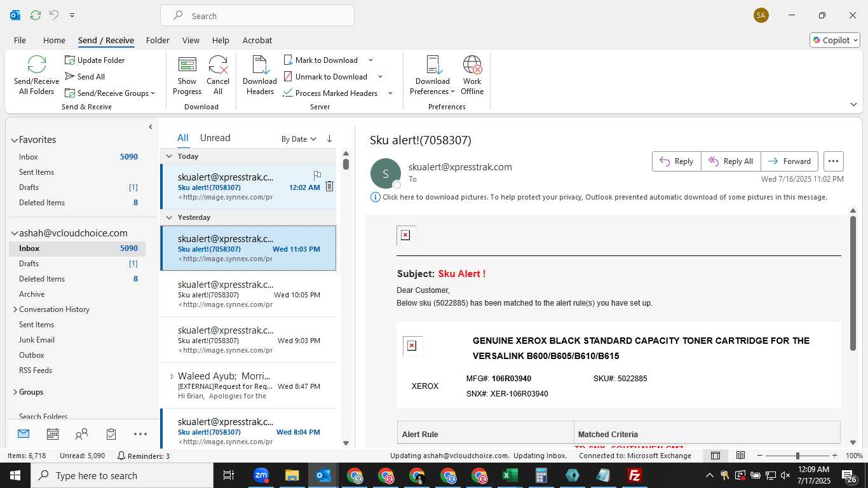Switch to Mail view icon
This screenshot has height=488, width=868.
point(24,434)
